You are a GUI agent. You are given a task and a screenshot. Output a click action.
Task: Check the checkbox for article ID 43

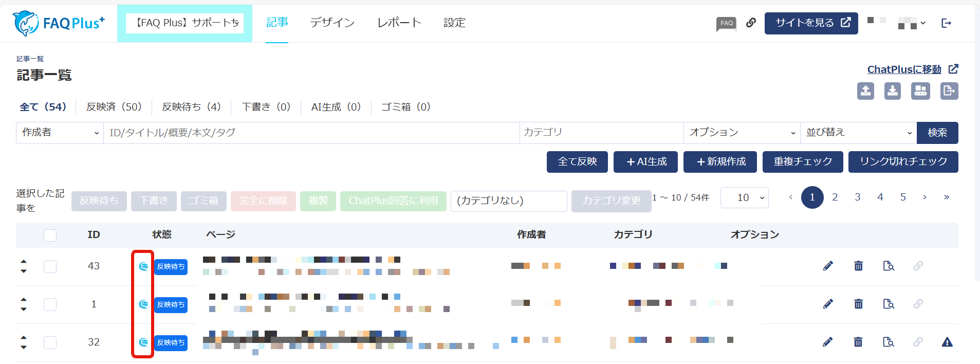point(50,266)
